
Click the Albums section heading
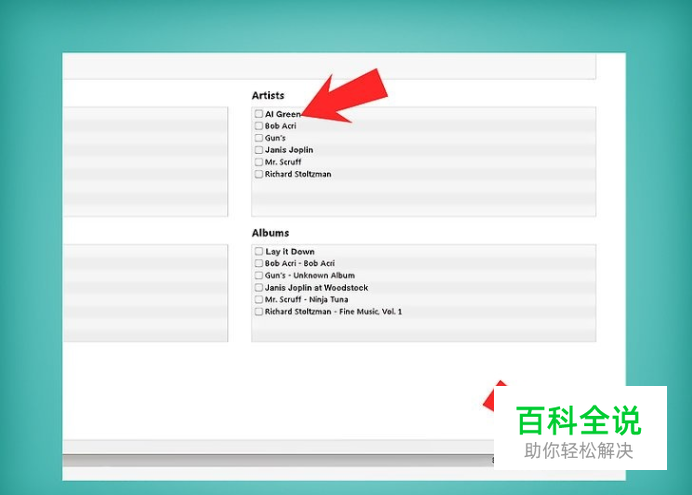coord(271,233)
